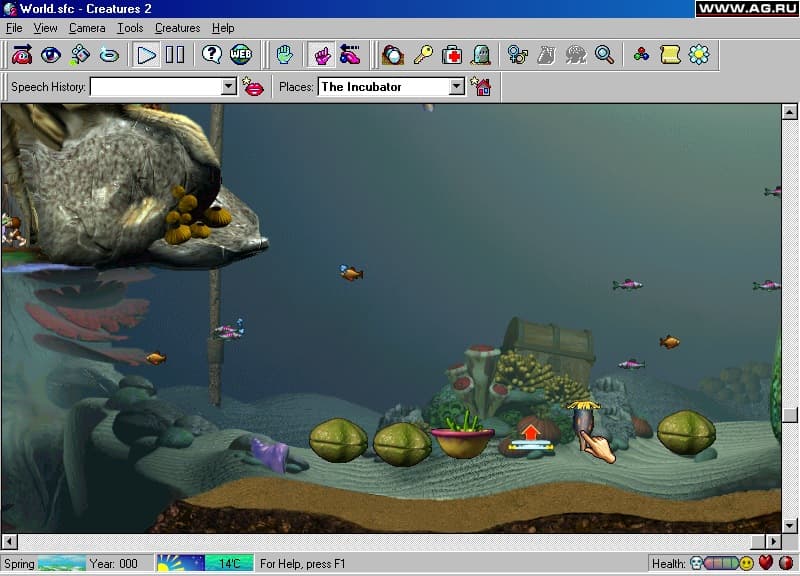Click the red ball icon in status bar

[786, 563]
